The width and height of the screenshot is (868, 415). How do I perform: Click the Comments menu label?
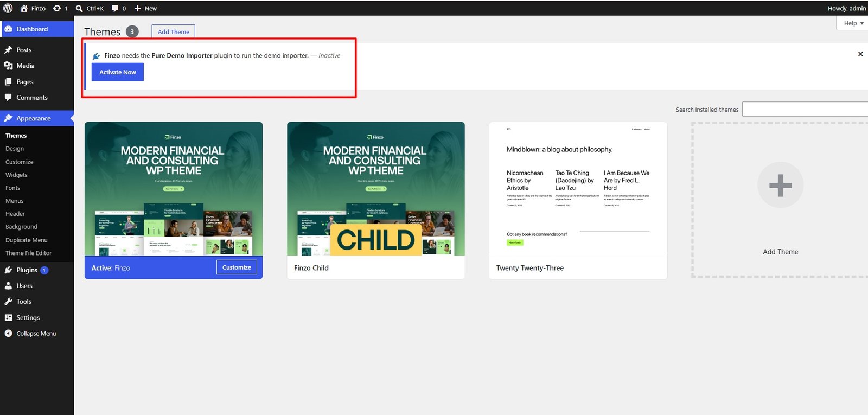32,98
